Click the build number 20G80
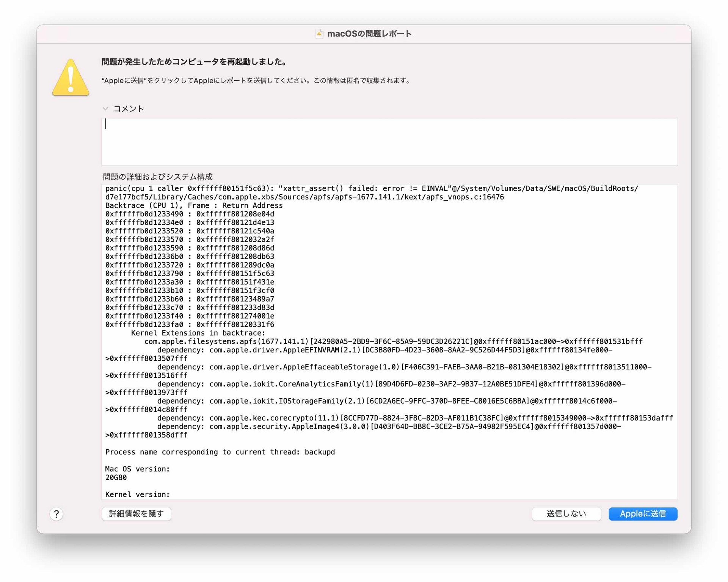This screenshot has width=728, height=582. [116, 477]
